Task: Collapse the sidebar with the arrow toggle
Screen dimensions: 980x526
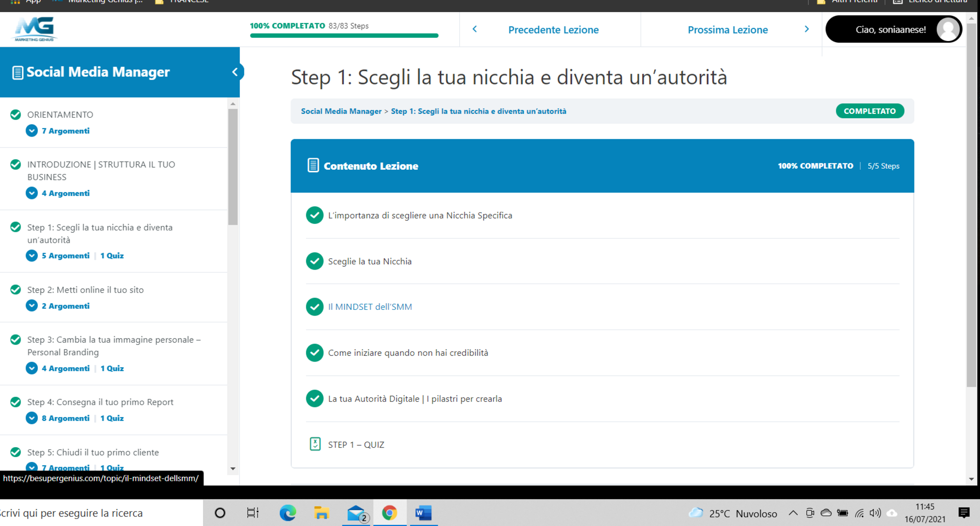Action: tap(234, 72)
